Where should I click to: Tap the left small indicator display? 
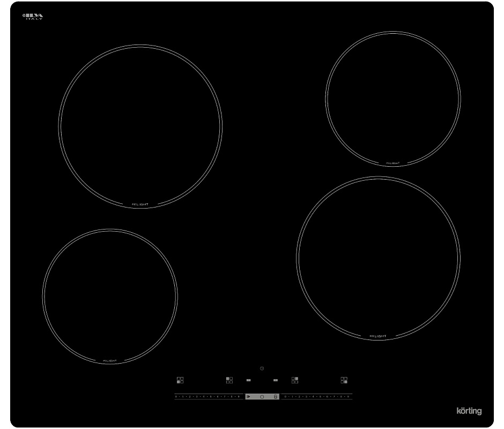(x=248, y=380)
